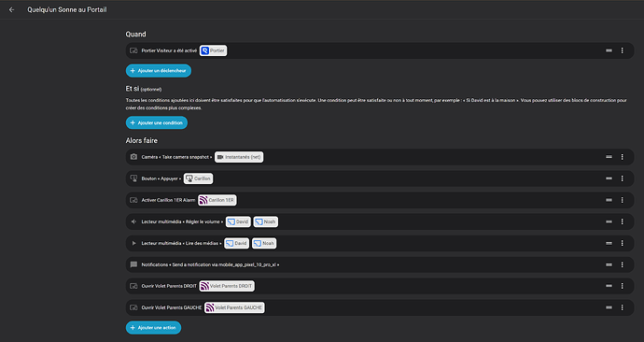Grab the drag handle on camera snapshot row
Viewport: 644px width, 342px height.
pyautogui.click(x=609, y=157)
